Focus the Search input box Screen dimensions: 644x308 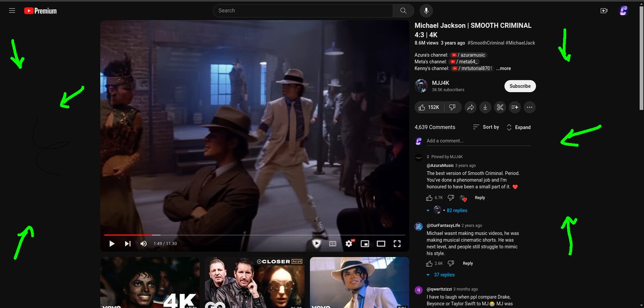[303, 10]
